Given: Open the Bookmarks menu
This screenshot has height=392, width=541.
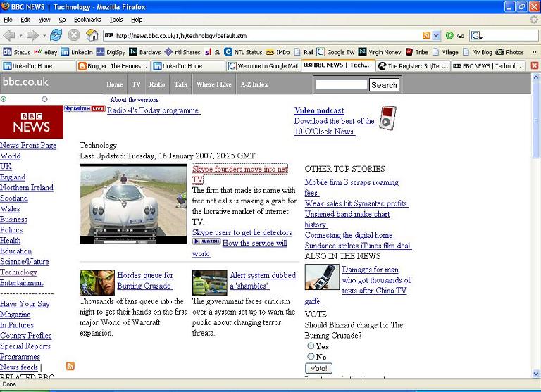Looking at the screenshot, I should click(87, 20).
